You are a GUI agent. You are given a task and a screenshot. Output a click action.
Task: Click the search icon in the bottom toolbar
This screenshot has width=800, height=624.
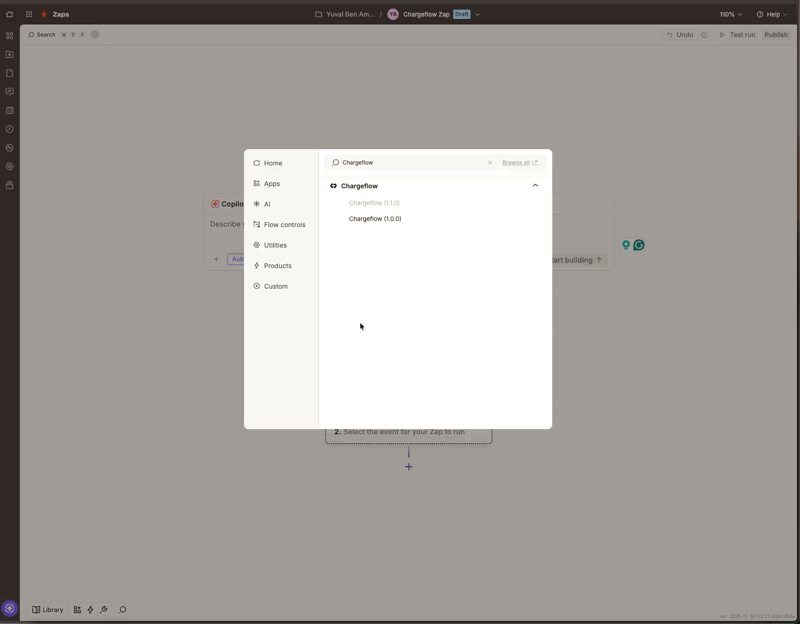click(x=122, y=609)
